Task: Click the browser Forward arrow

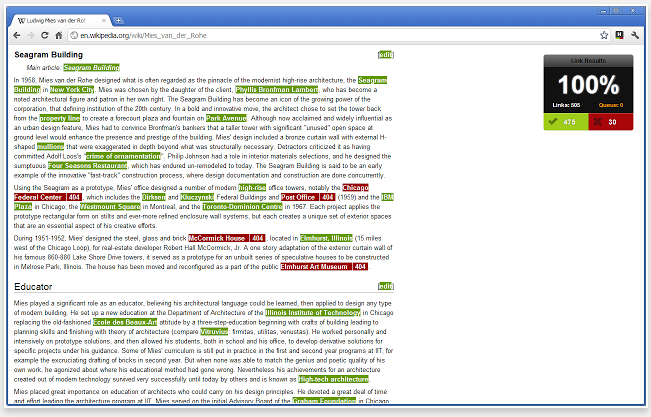Action: tap(31, 35)
